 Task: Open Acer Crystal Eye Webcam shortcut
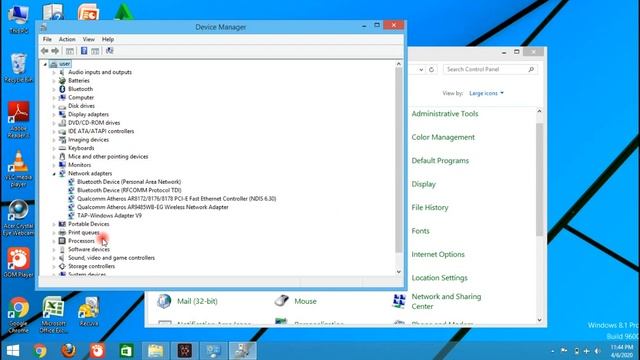click(18, 218)
